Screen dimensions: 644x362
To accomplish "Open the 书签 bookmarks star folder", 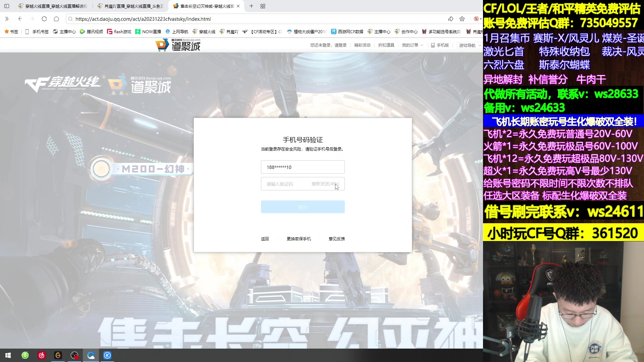I will [11, 32].
